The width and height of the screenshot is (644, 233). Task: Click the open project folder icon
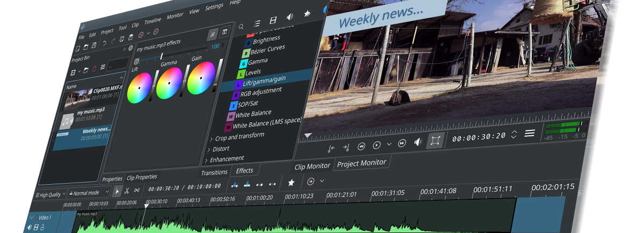click(x=85, y=47)
